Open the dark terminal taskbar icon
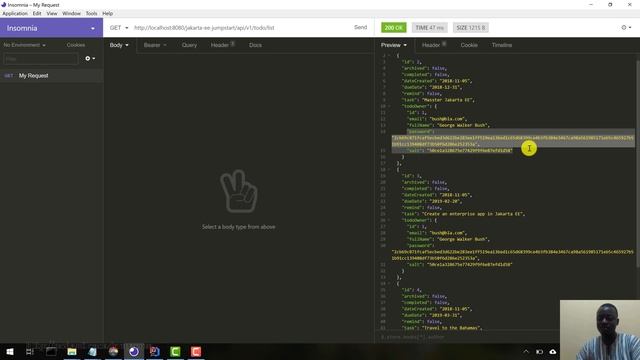Image resolution: width=640 pixels, height=360 pixels. coord(51,351)
